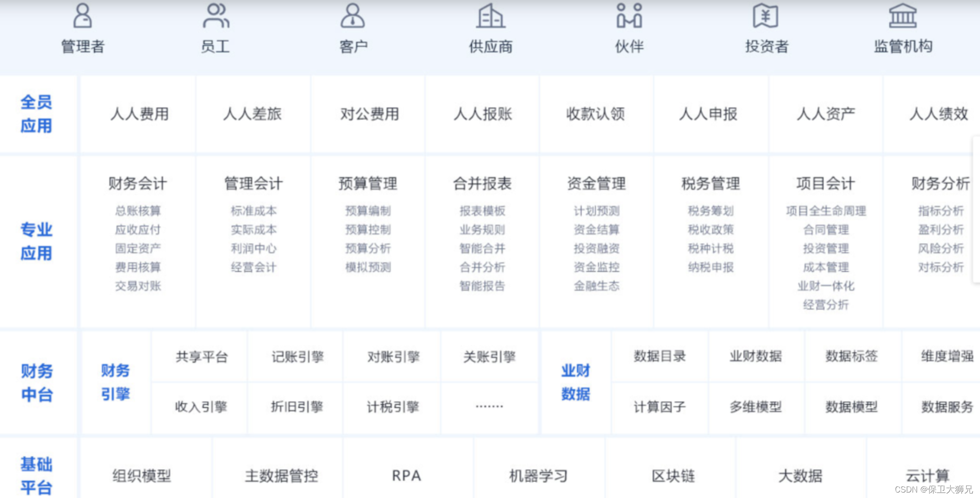Screen dimensions: 980x498
Task: Click the 总账核算 link under 财务会计
Action: point(138,211)
